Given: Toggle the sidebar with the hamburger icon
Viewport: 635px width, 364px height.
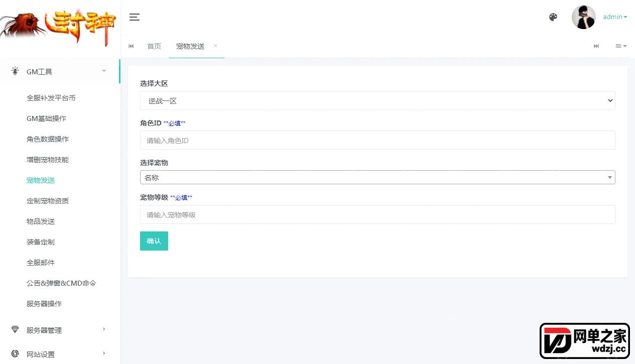Looking at the screenshot, I should (x=134, y=17).
